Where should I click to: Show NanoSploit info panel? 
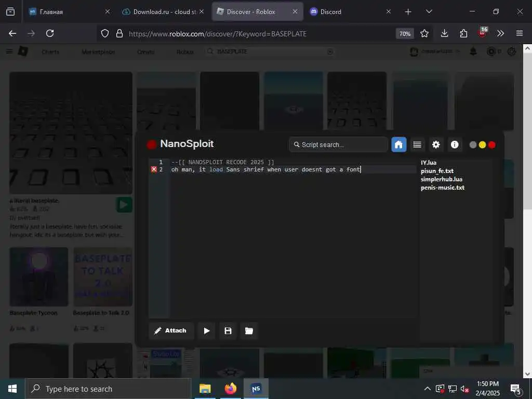tap(455, 145)
